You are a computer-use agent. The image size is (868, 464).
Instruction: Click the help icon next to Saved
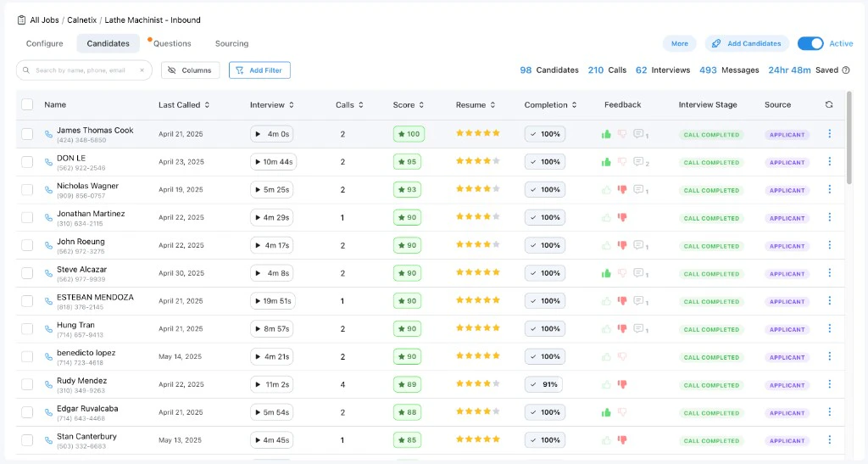pos(846,70)
